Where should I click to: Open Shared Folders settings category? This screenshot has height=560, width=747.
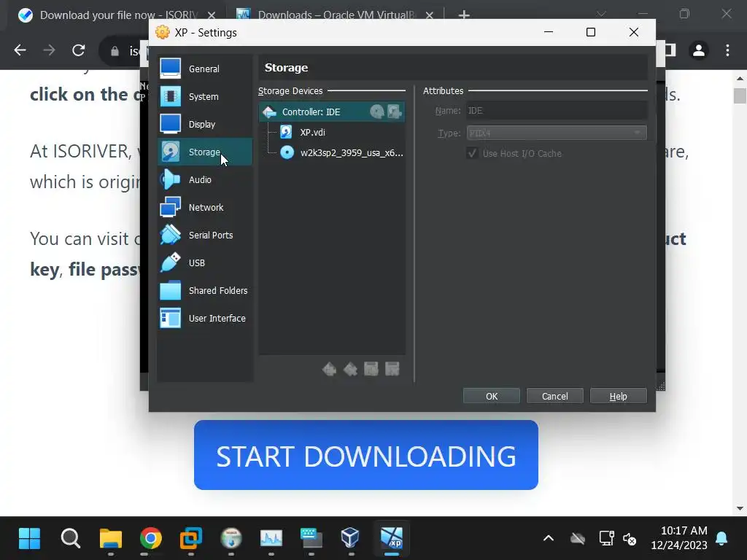coord(205,290)
